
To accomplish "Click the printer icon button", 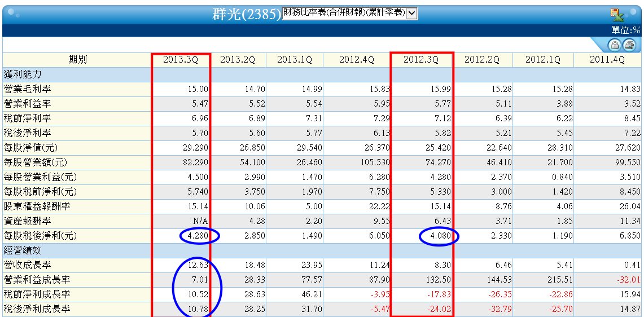I will [629, 45].
